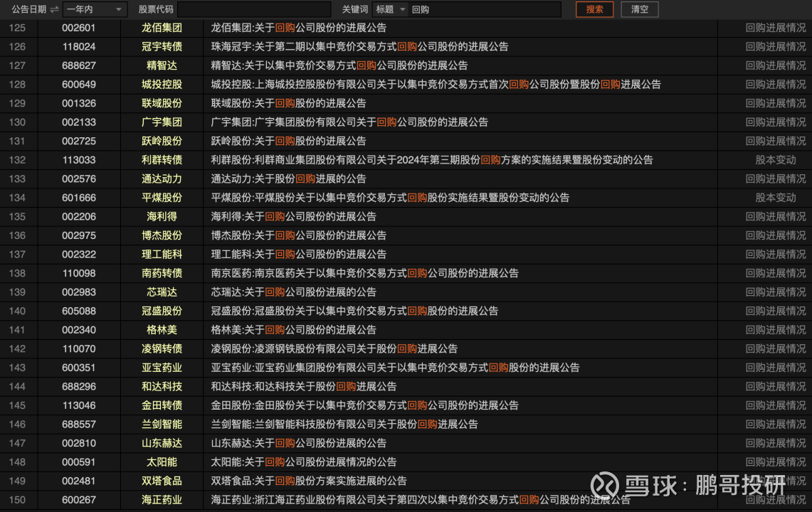This screenshot has width=812, height=512.
Task: Select stock name 南药转债
Action: (x=162, y=273)
